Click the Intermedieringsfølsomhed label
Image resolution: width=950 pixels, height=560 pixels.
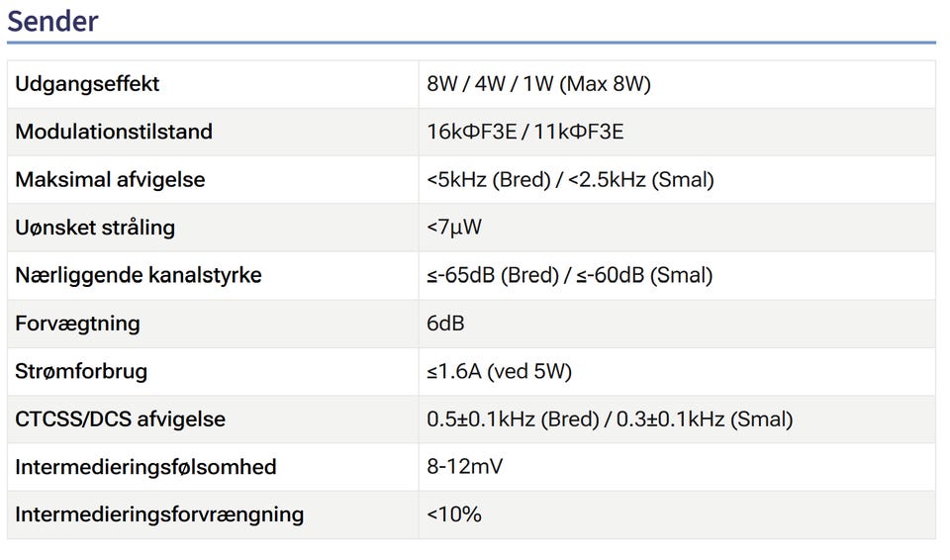point(145,467)
